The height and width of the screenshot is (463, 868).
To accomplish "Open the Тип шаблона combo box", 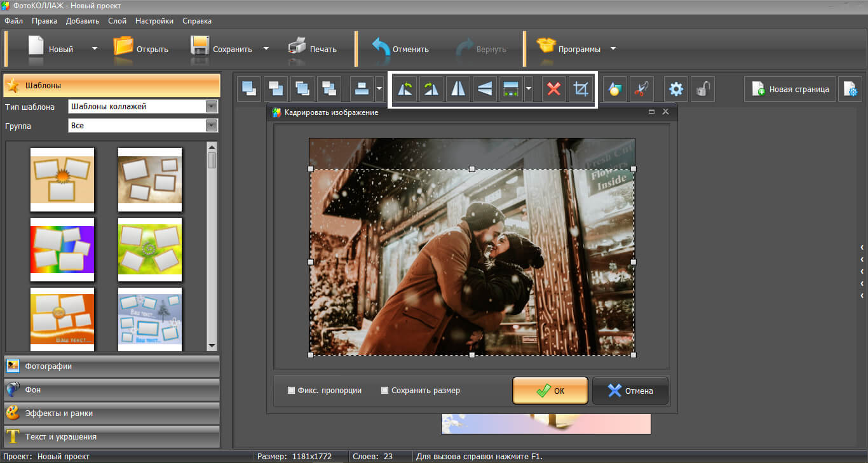I will tap(143, 107).
